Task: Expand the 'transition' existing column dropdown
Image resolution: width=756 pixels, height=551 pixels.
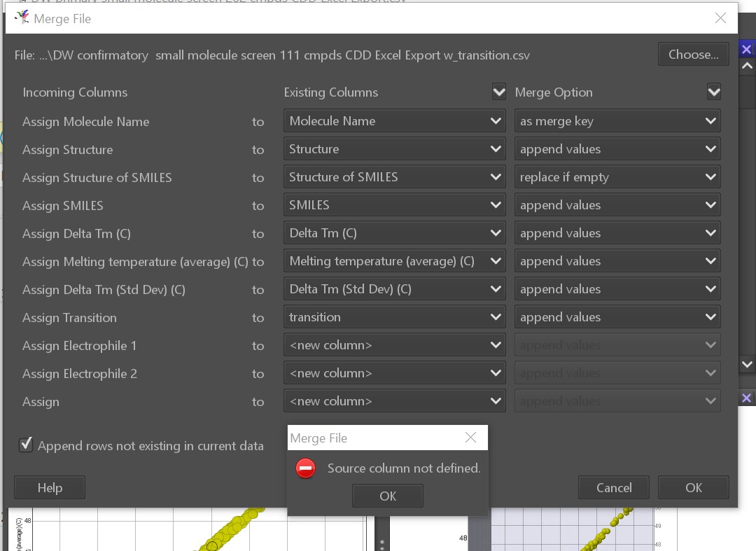Action: [x=394, y=317]
